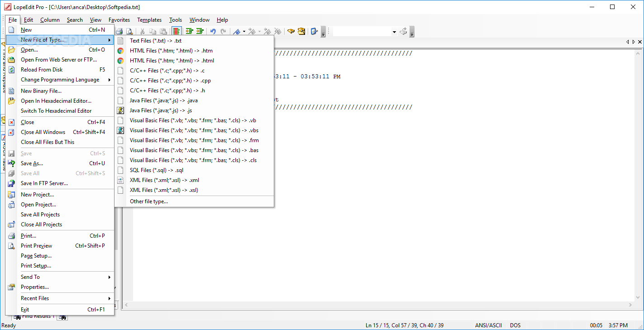Open the overflow arrow at the far toolbar end
Image resolution: width=644 pixels, height=330 pixels.
tap(412, 32)
